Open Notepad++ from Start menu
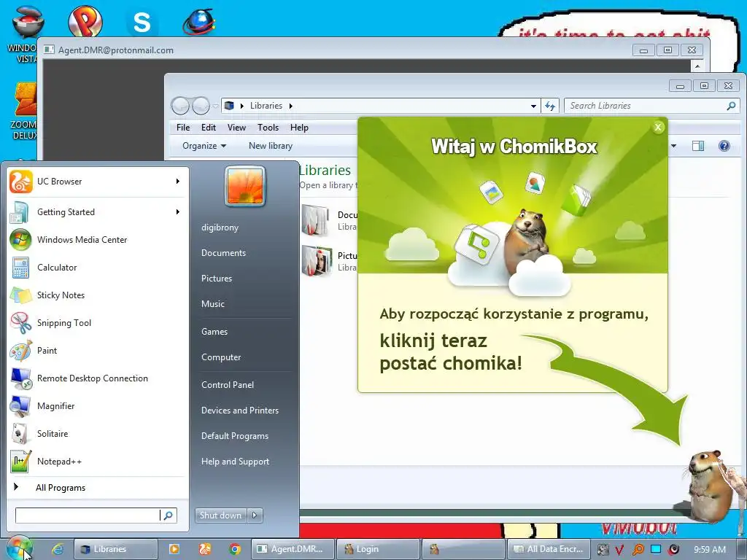Image resolution: width=747 pixels, height=560 pixels. (98, 461)
